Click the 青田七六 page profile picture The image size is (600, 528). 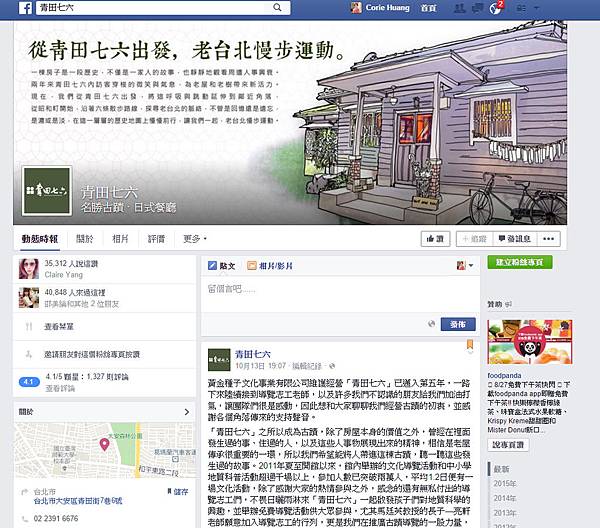coord(47,191)
